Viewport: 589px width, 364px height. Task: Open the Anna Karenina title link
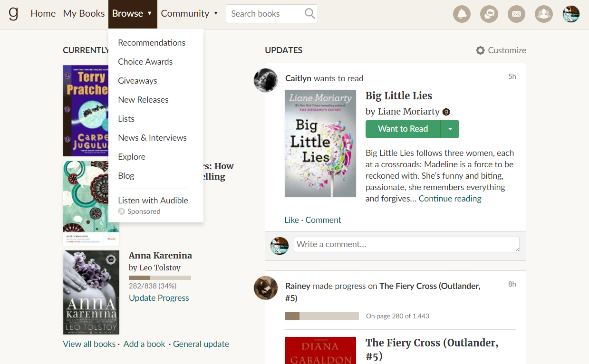(x=160, y=256)
